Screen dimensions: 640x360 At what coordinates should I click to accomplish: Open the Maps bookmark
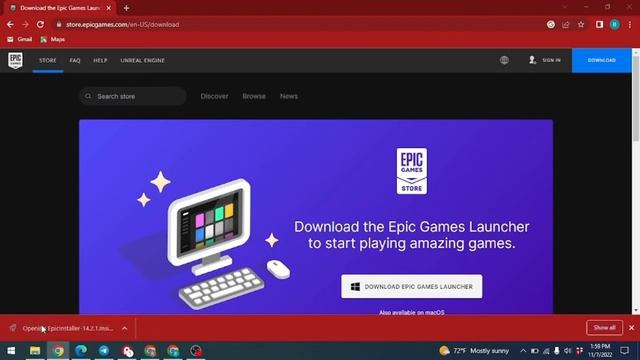(53, 39)
